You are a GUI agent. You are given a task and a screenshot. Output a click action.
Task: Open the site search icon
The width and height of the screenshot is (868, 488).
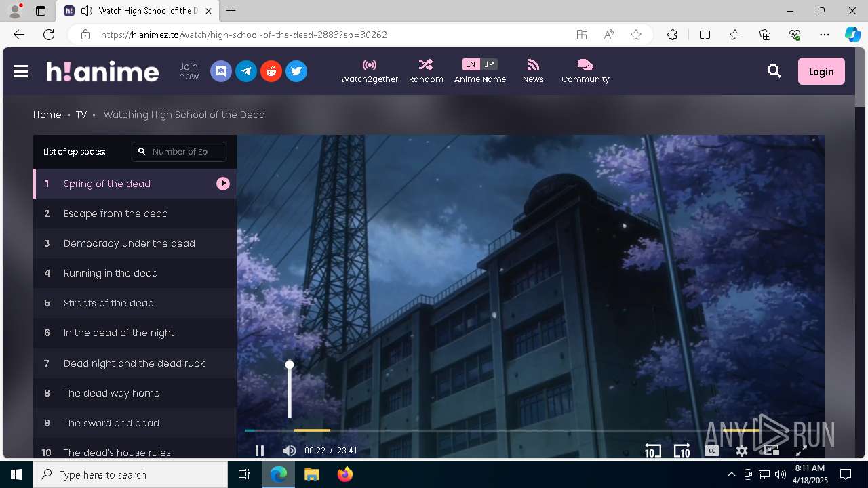(x=774, y=71)
